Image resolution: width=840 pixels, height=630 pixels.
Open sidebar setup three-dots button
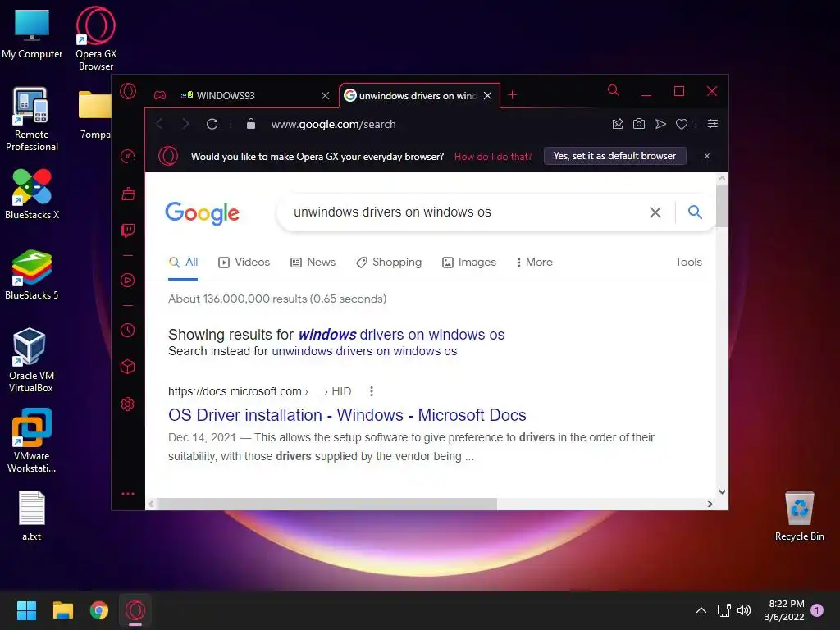127,493
